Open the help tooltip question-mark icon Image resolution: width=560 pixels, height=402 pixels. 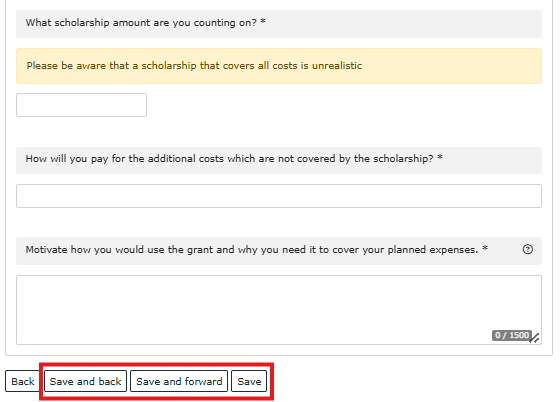click(x=528, y=249)
